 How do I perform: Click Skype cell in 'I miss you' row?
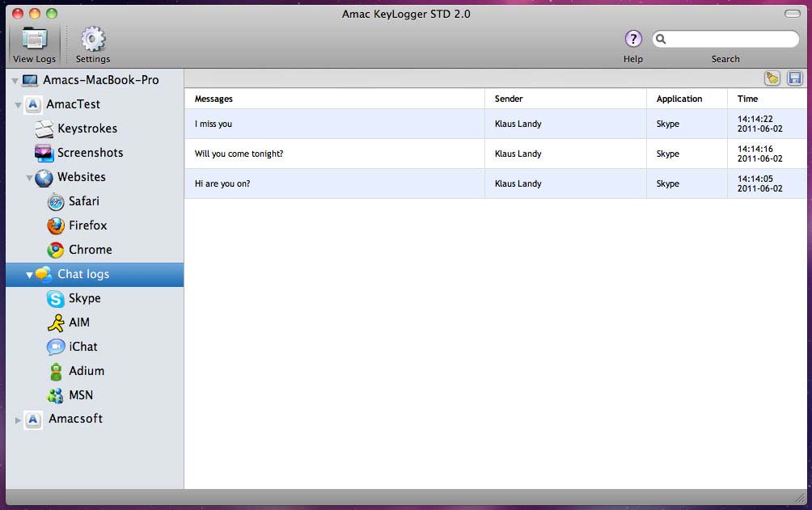click(667, 124)
